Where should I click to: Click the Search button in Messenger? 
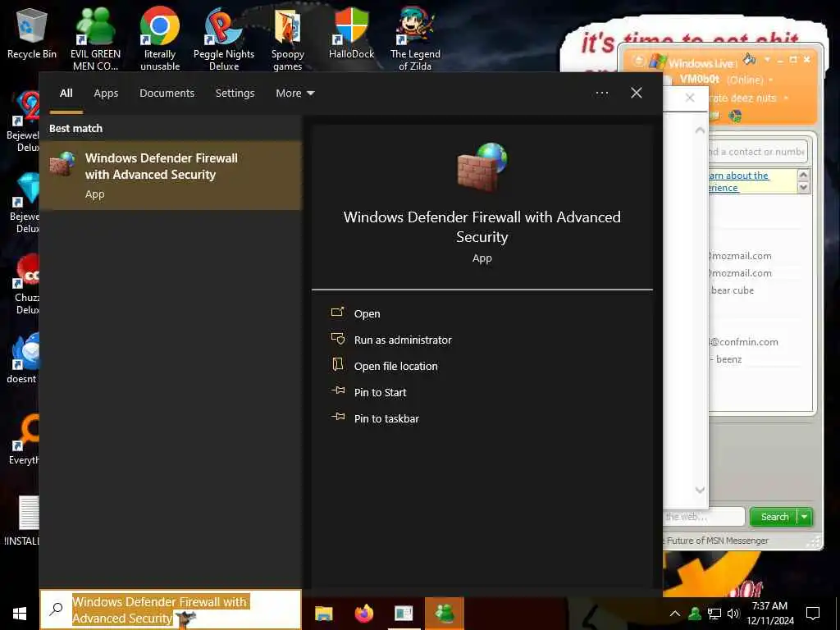click(x=774, y=517)
